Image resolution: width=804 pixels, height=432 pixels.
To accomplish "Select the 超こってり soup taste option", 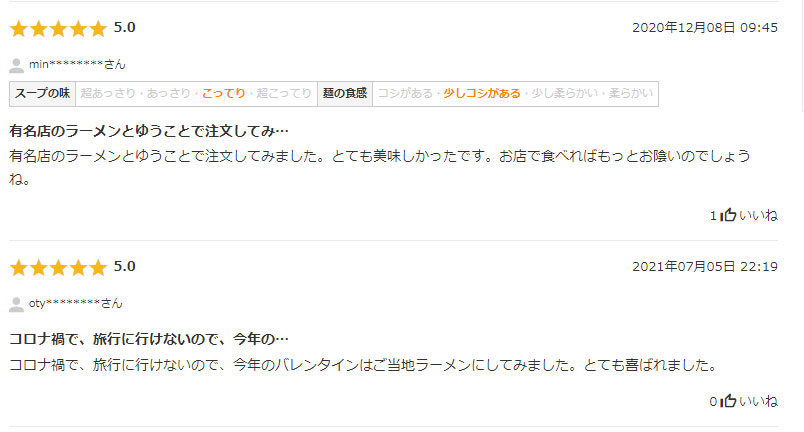I will 284,93.
